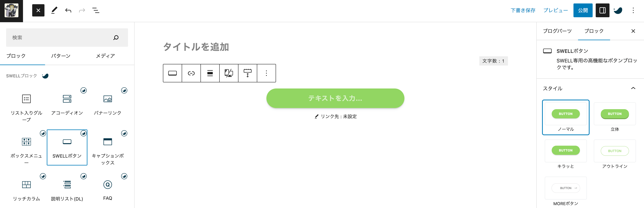The width and height of the screenshot is (644, 208).
Task: Open the SWELL settings icon in header
Action: 618,11
